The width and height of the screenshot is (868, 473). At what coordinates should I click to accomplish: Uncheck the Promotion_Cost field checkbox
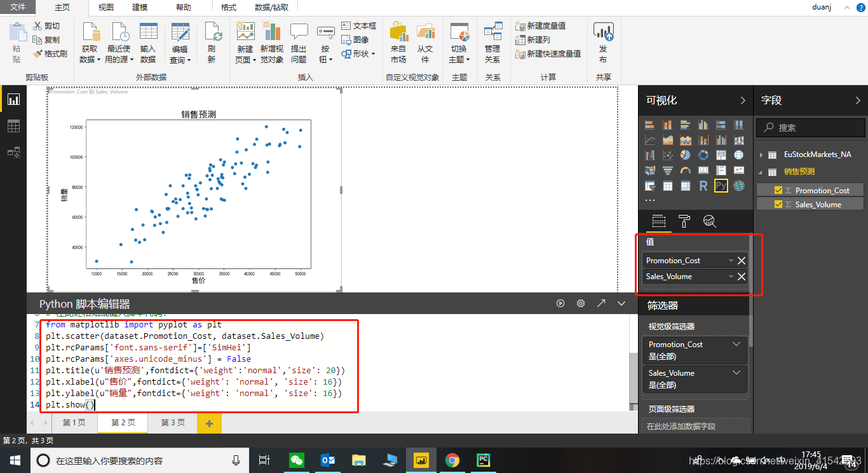click(778, 190)
